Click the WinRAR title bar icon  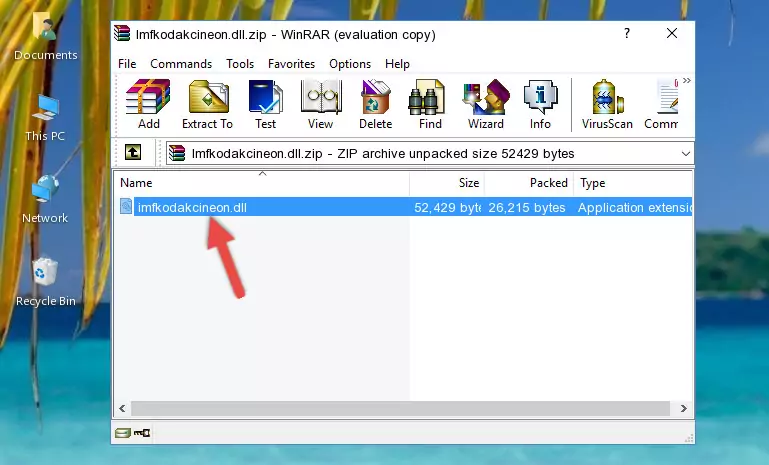pyautogui.click(x=122, y=33)
